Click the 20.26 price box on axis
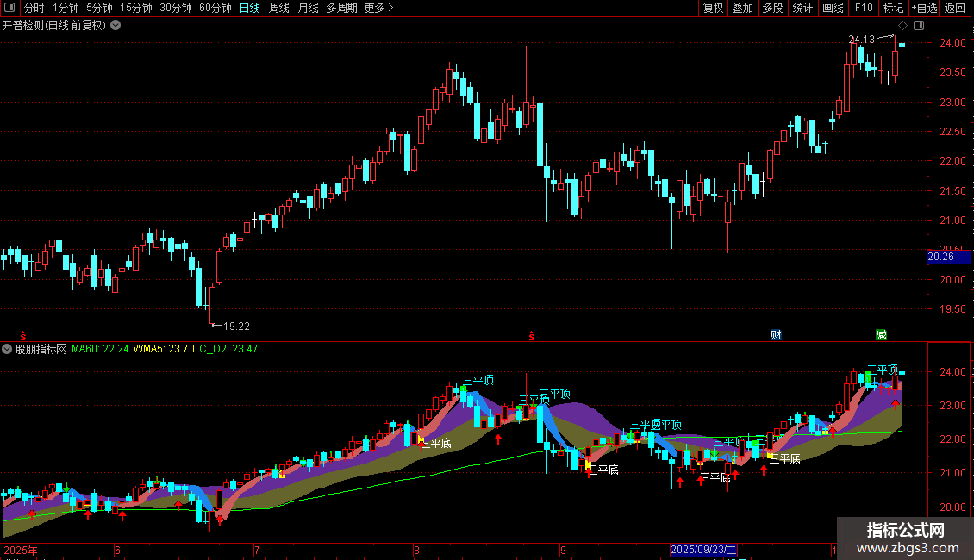Image resolution: width=974 pixels, height=560 pixels. click(948, 257)
